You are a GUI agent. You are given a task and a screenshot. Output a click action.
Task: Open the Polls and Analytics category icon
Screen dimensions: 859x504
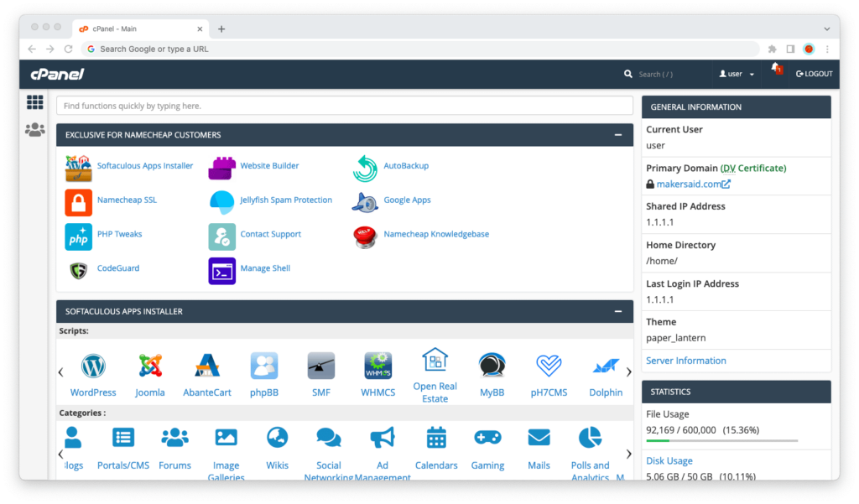(x=590, y=438)
